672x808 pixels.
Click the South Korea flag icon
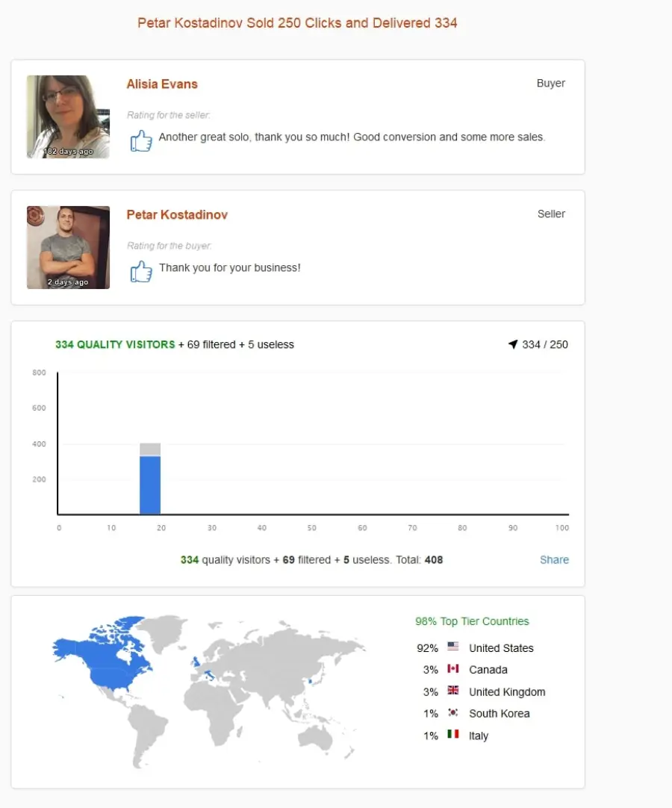[x=453, y=712]
